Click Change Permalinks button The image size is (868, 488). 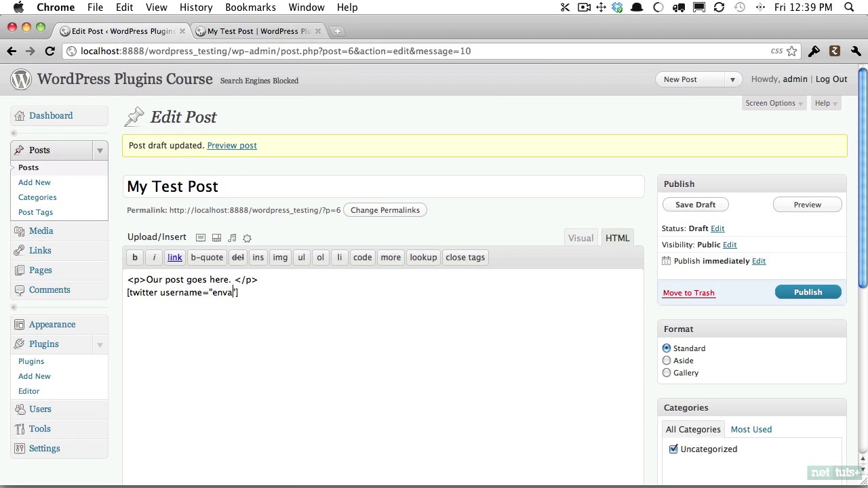(x=385, y=210)
